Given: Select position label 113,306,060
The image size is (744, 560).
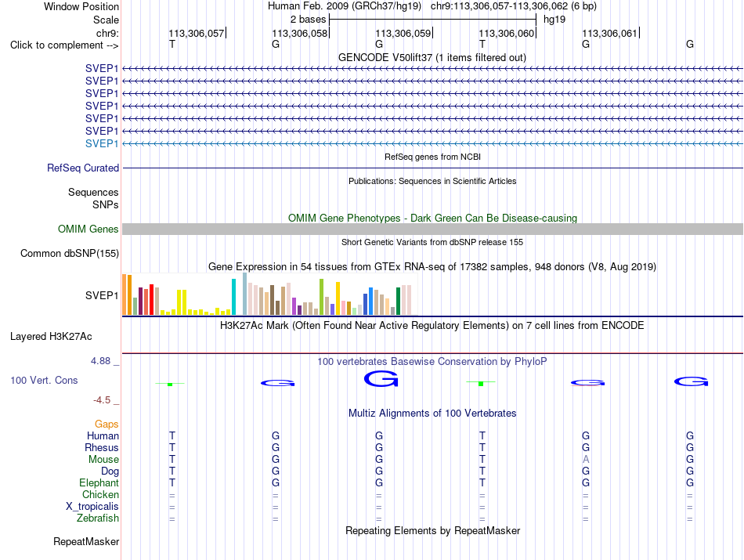Looking at the screenshot, I should [507, 33].
